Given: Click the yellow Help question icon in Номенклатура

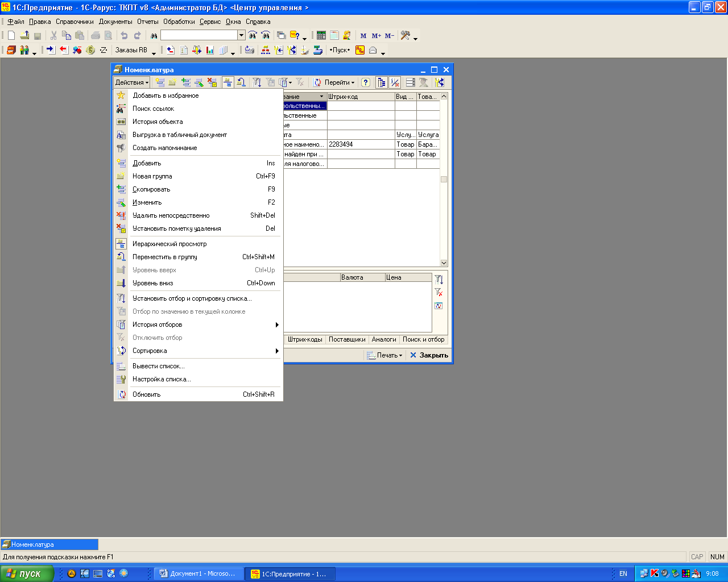Looking at the screenshot, I should [366, 82].
